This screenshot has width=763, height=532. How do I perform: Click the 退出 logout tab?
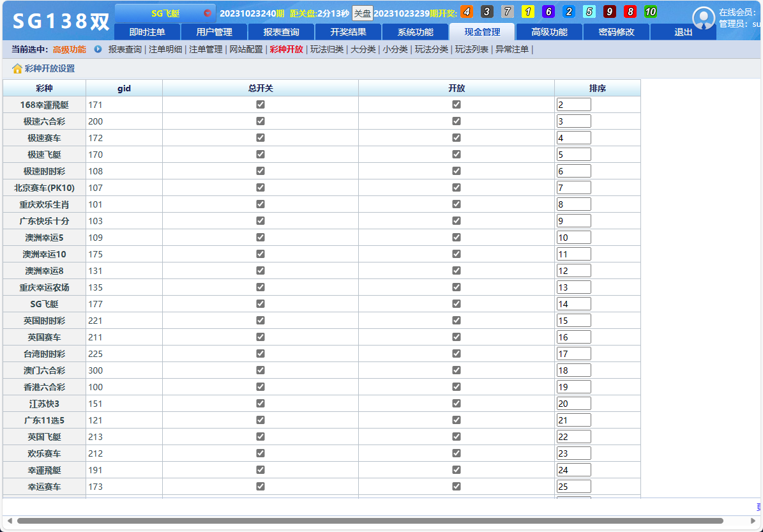point(683,32)
